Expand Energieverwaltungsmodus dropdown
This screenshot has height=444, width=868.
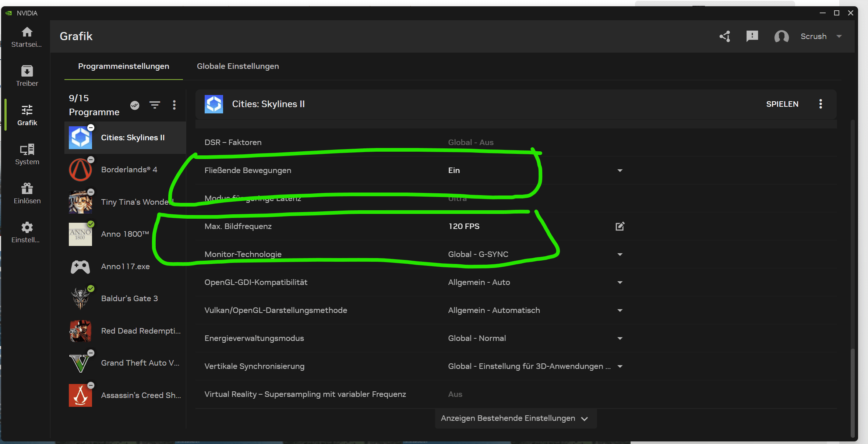click(620, 338)
